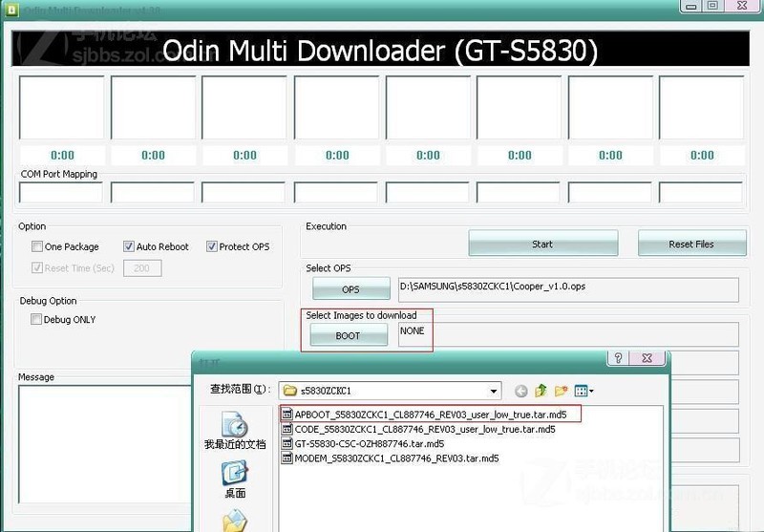Select MODEM_S5830ZCKC1 tar.md5 file name
The width and height of the screenshot is (764, 532).
point(396,458)
